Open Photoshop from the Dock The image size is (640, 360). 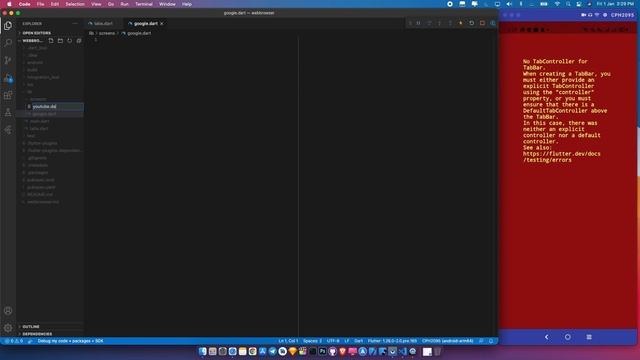click(x=322, y=351)
